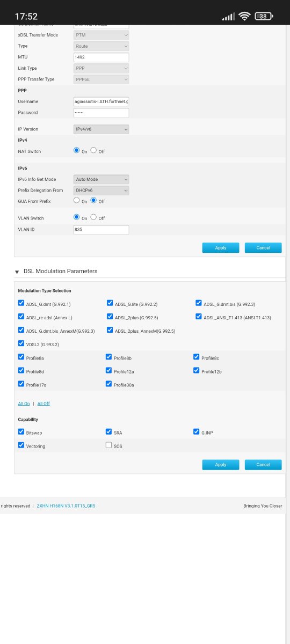
Task: Open the IPv6 Info Get Mode dropdown
Action: coord(101,179)
